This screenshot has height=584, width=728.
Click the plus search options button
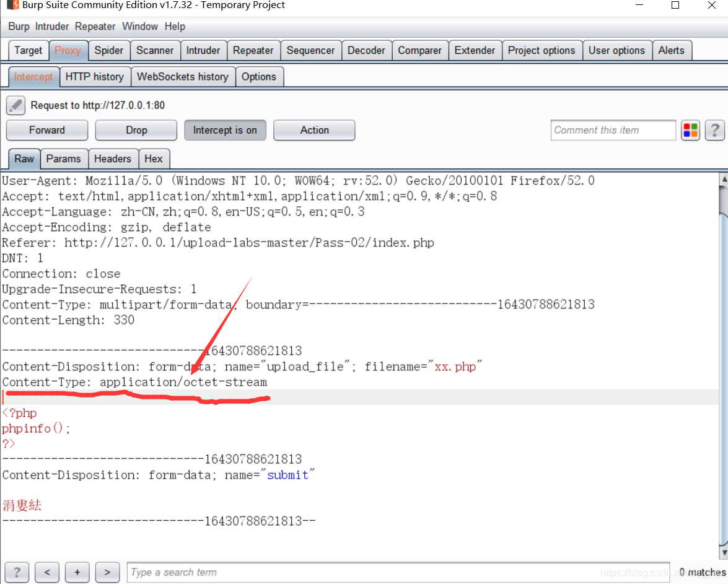tap(77, 572)
